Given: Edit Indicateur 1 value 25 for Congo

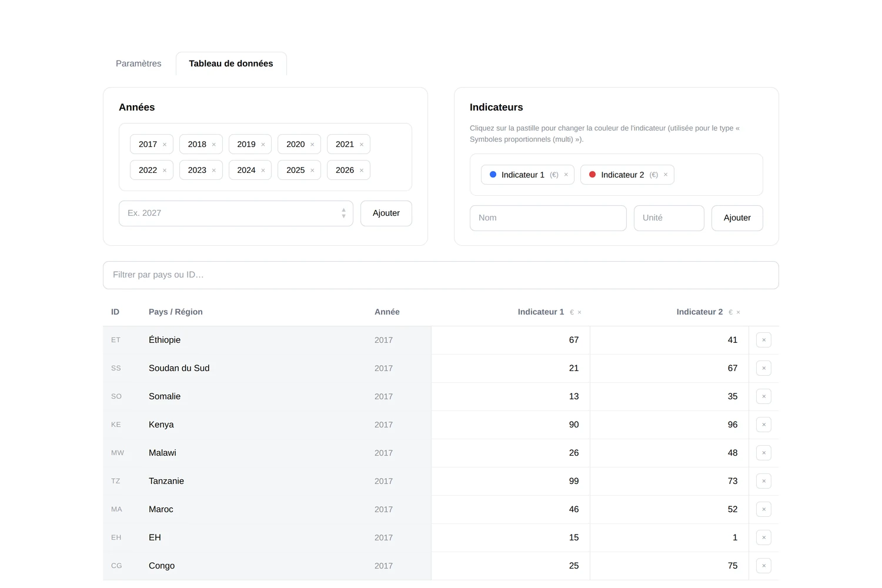Looking at the screenshot, I should [x=510, y=566].
